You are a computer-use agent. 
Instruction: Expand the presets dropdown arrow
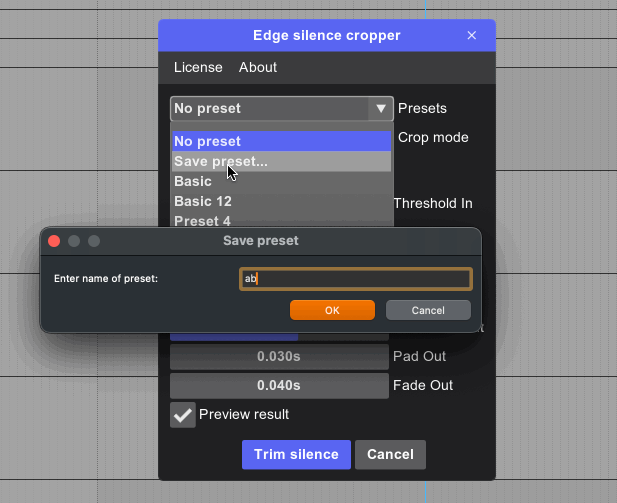[x=380, y=108]
